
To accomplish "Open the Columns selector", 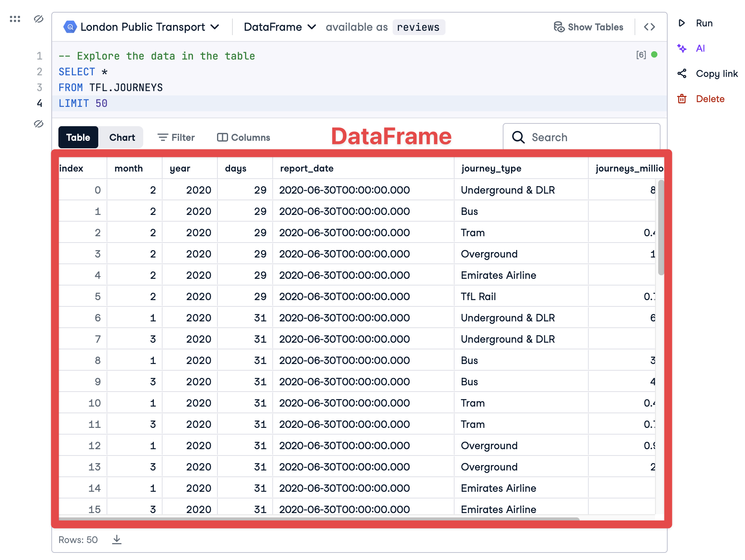I will coord(244,138).
